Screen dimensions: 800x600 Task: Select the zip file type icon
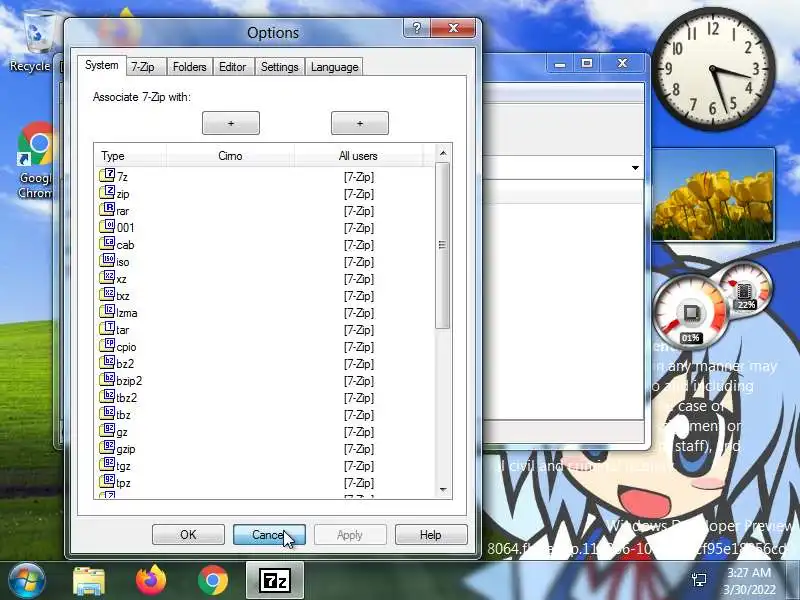[x=107, y=193]
